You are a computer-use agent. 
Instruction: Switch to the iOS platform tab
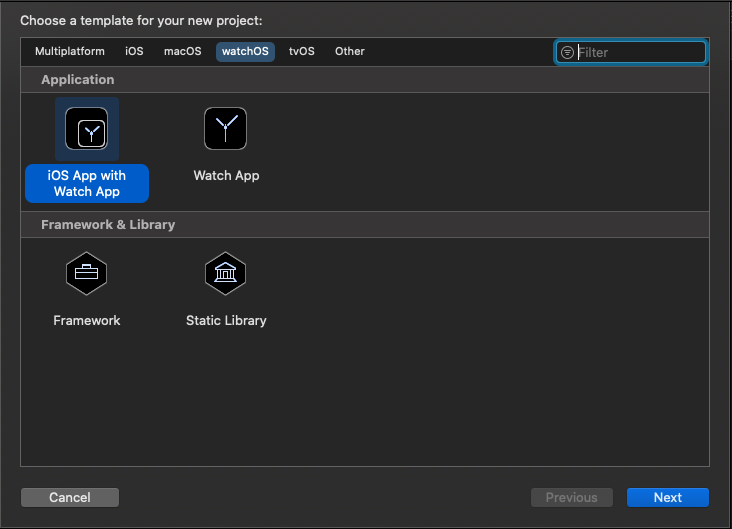pyautogui.click(x=134, y=51)
